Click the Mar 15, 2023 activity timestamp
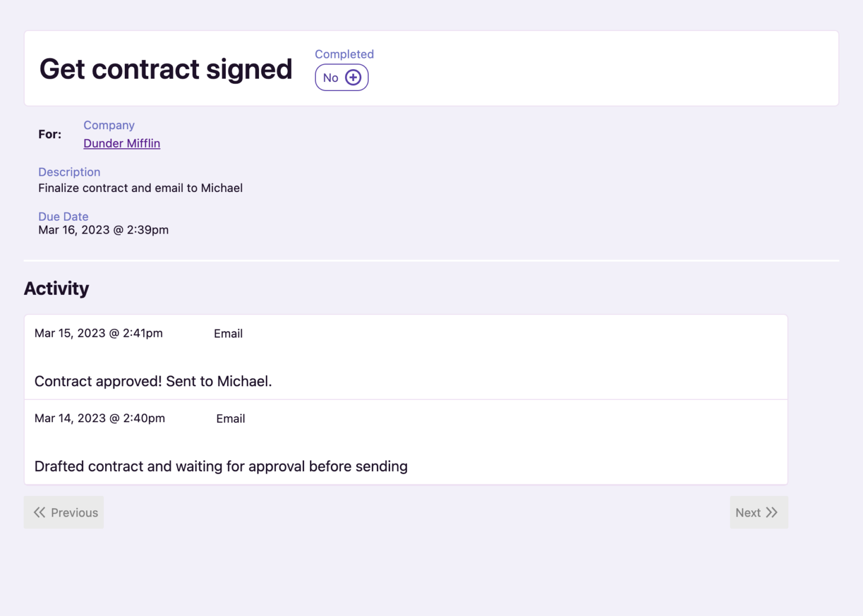The image size is (863, 616). pos(98,334)
